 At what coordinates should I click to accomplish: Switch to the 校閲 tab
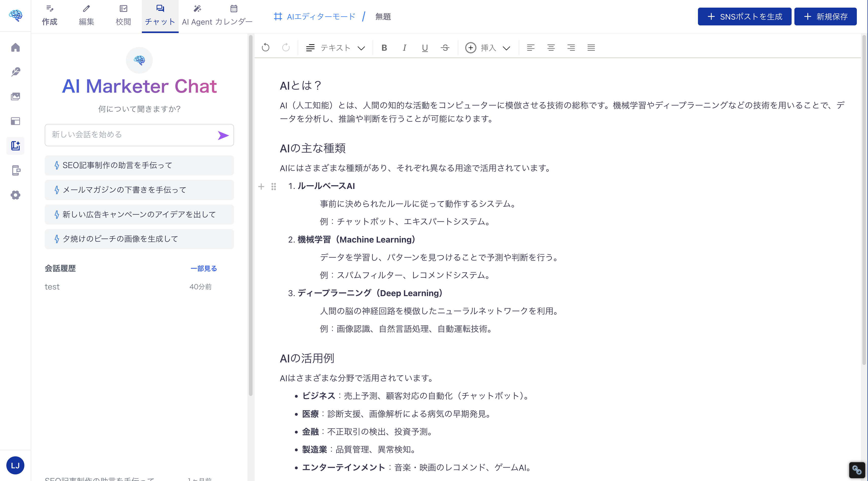click(123, 15)
